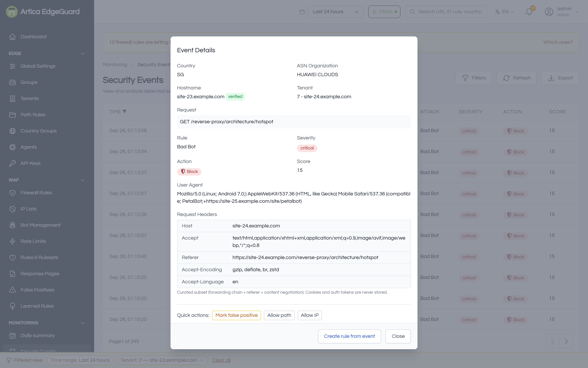Remove the Tenant site-22.example.com filter chip
588x368 pixels.
(202, 360)
